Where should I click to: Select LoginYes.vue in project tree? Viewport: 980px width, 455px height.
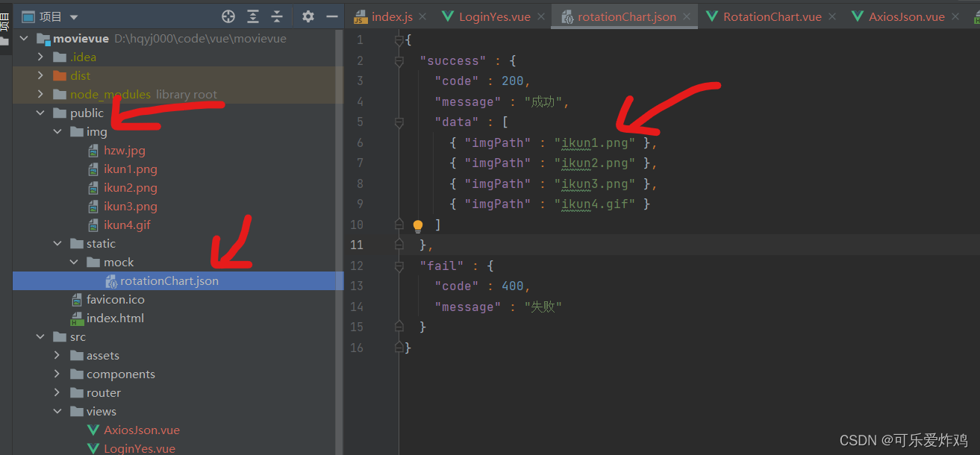pyautogui.click(x=140, y=448)
